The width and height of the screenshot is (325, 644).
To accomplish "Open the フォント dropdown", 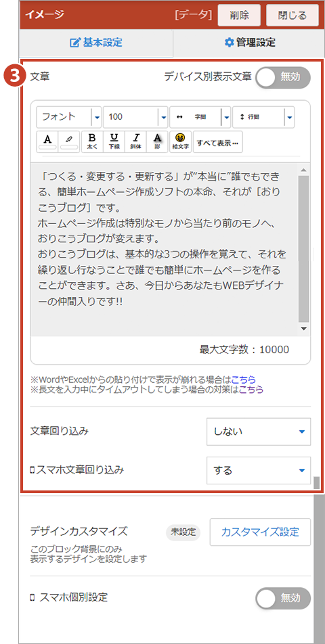I will click(69, 117).
